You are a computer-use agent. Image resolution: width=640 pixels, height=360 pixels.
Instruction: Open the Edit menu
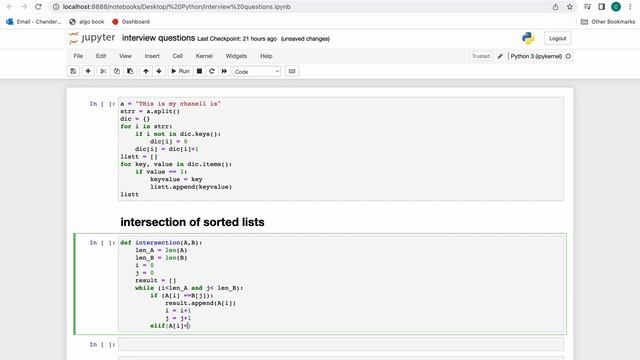[101, 56]
